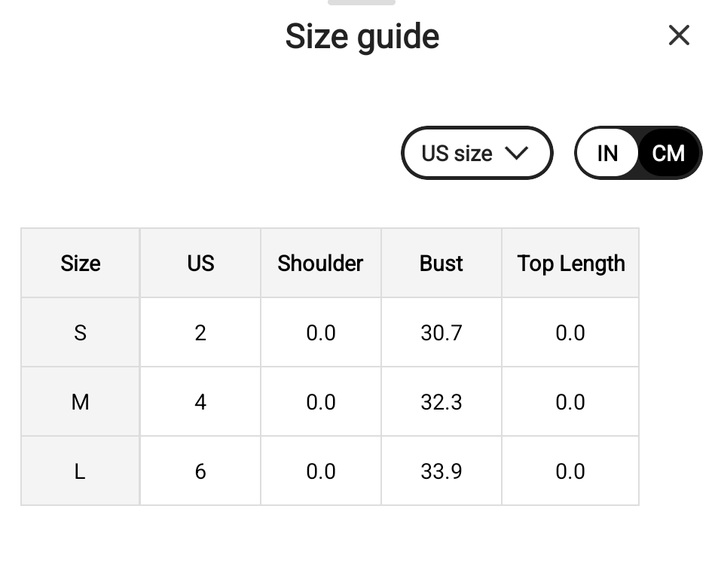Click the 30.7 bust value
The width and height of the screenshot is (721, 588).
coord(441,333)
